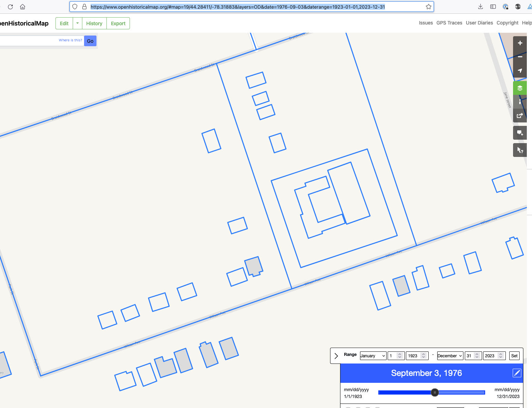
Task: Zoom in on the map
Action: [520, 43]
